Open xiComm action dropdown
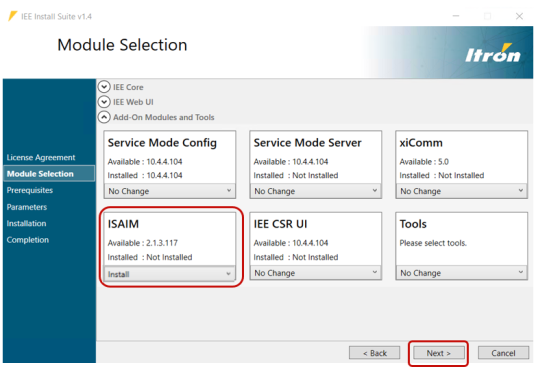The height and width of the screenshot is (367, 536). coord(461,191)
